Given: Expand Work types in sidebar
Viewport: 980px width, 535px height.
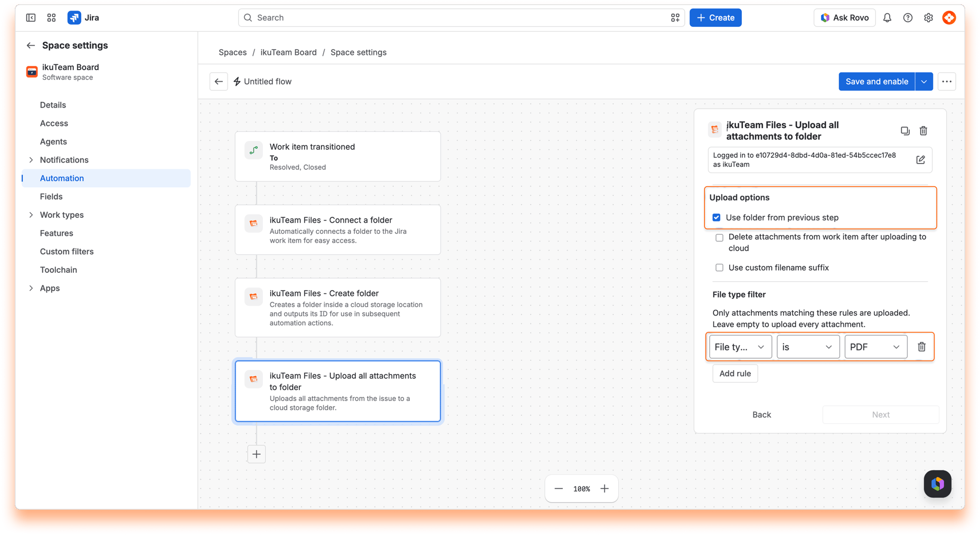Looking at the screenshot, I should (31, 215).
